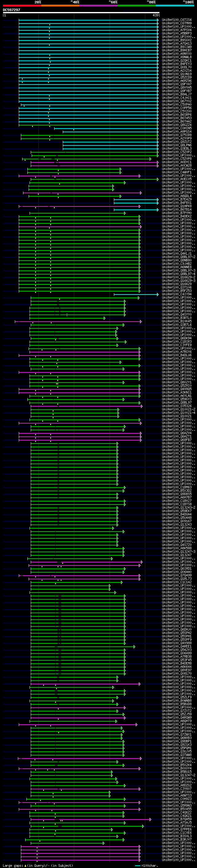Screen dimensions: 197x868
Task: Click the purple alignment bar for UniRef100_A0DYC1
Action: [x=94, y=162]
